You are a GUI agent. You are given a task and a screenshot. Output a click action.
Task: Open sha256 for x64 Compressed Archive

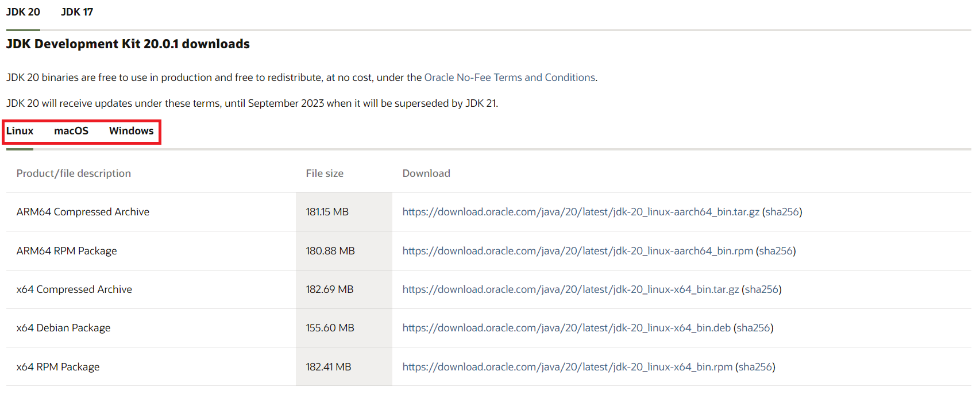coord(762,289)
